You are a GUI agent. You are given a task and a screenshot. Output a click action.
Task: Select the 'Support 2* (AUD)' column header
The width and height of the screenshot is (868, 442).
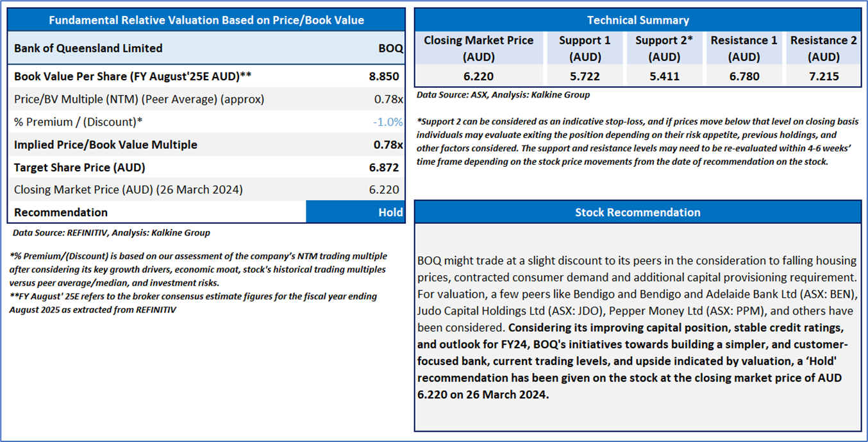[664, 48]
